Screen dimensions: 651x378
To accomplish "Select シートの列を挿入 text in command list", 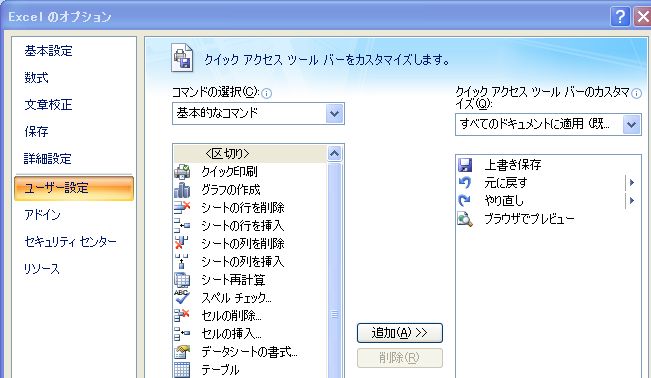I will (x=243, y=262).
